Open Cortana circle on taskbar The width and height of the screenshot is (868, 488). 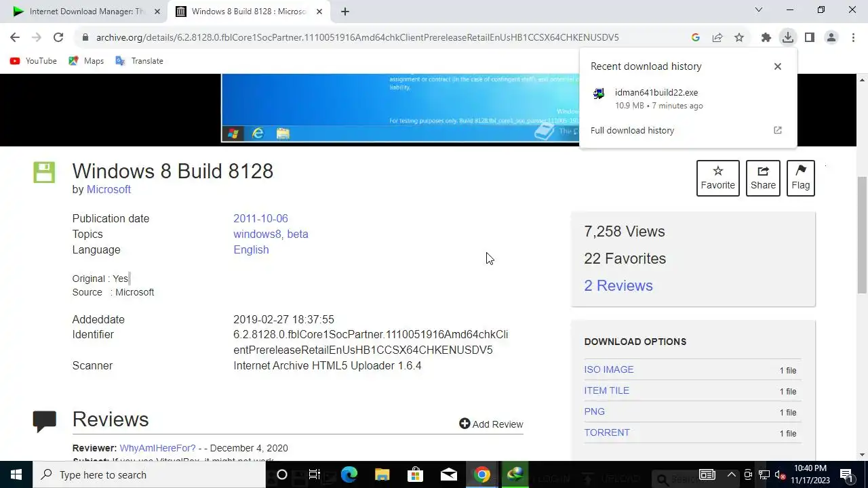[282, 474]
